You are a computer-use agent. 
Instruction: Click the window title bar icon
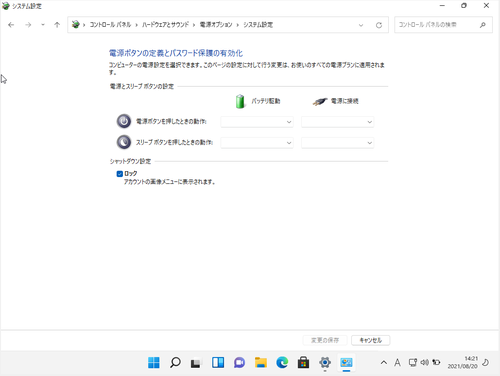click(x=6, y=6)
